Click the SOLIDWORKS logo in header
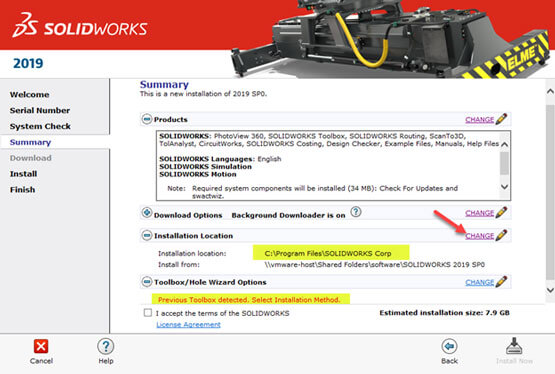This screenshot has height=374, width=555. 80,25
